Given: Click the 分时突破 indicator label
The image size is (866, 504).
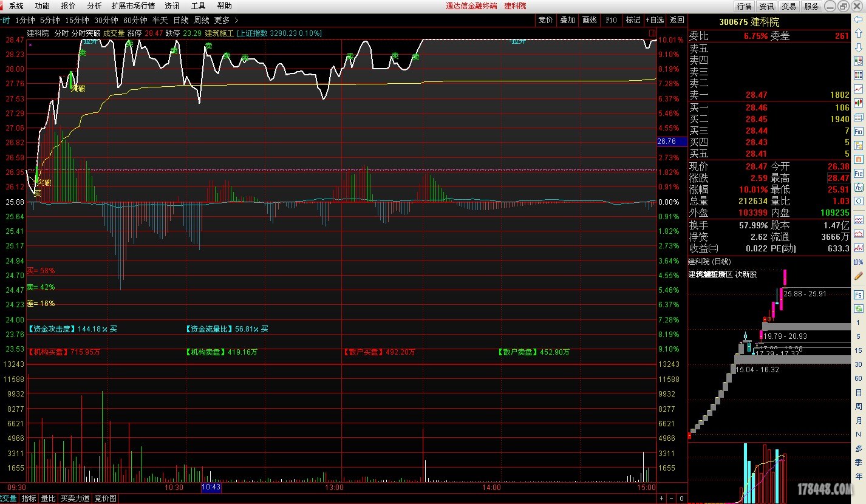Looking at the screenshot, I should 86,33.
